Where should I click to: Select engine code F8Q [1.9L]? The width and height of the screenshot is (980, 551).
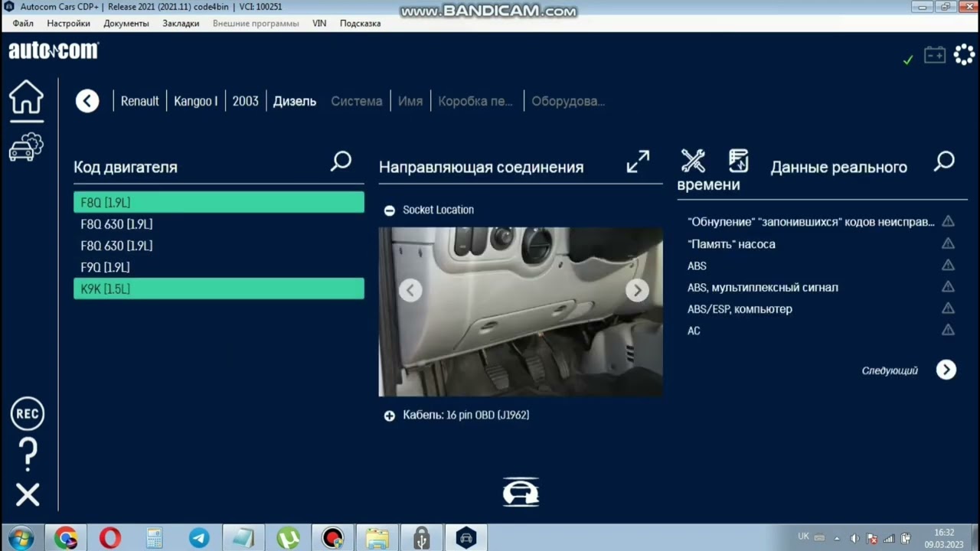point(219,203)
